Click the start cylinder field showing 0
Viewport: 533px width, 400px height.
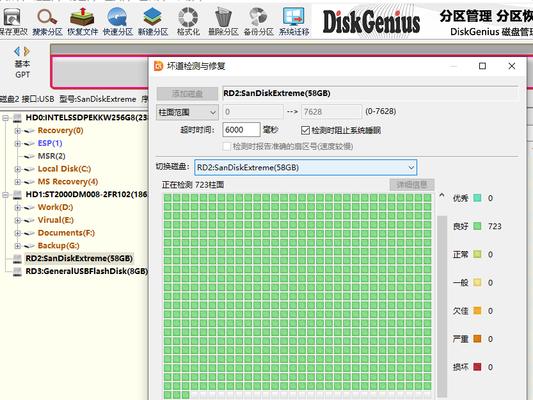(x=253, y=112)
